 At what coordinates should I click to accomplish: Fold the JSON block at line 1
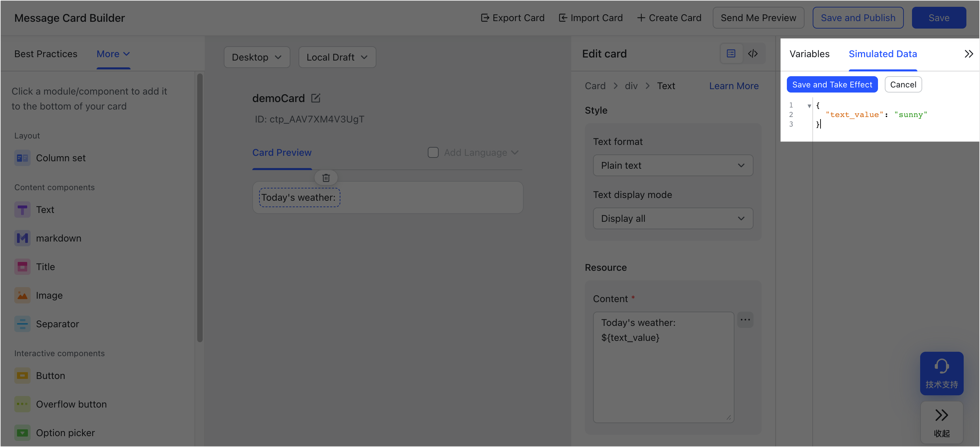coord(809,106)
